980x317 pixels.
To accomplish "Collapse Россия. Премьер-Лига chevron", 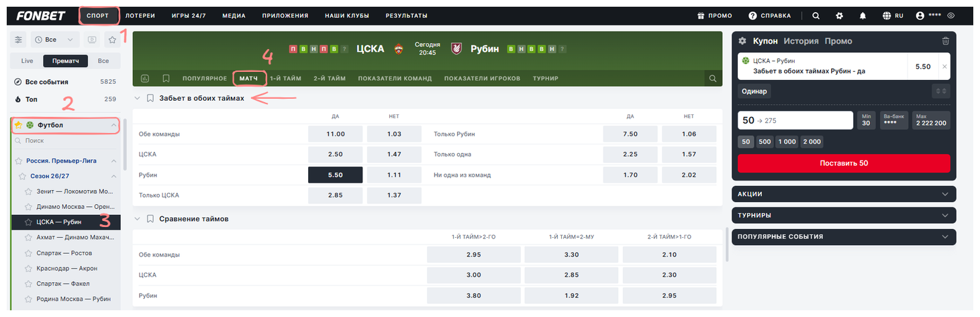I will point(113,161).
